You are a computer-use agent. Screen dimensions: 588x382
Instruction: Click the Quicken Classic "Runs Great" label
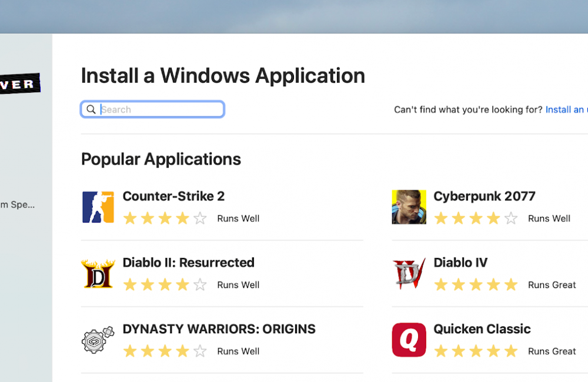(x=552, y=351)
